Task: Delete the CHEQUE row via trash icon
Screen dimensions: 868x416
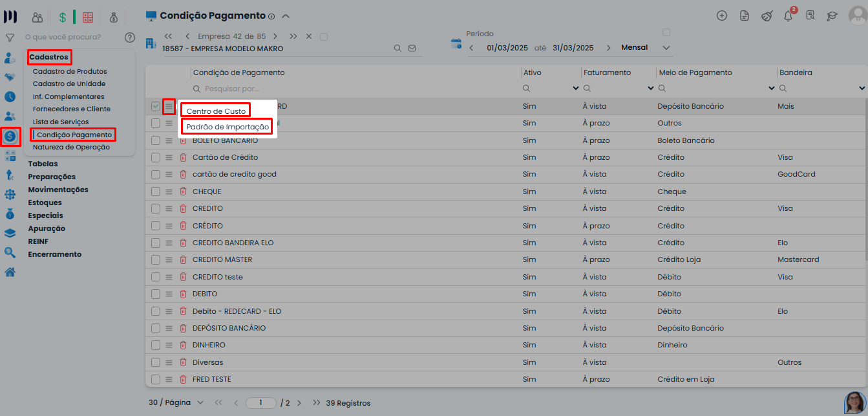Action: [183, 192]
